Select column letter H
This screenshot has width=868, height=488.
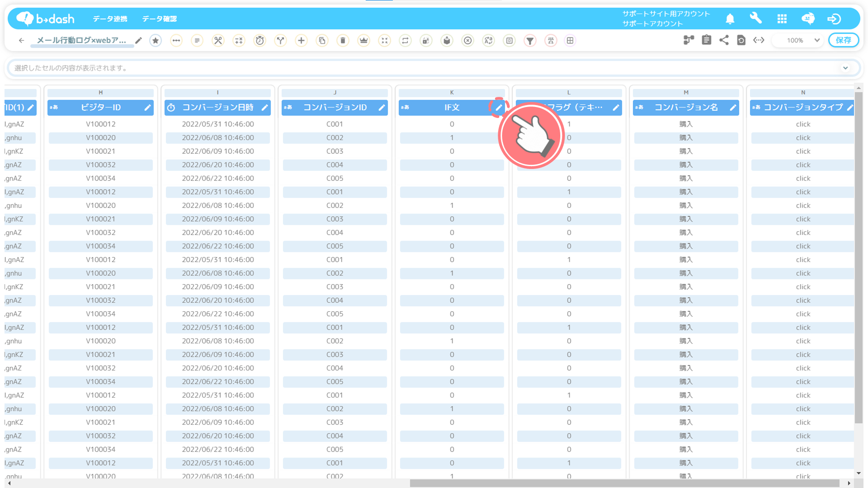point(101,92)
